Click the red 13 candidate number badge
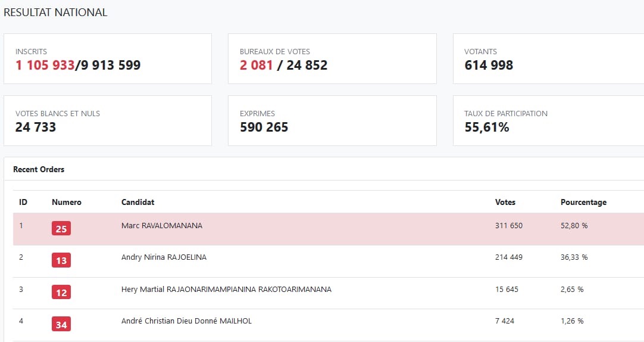The image size is (644, 342). [61, 260]
